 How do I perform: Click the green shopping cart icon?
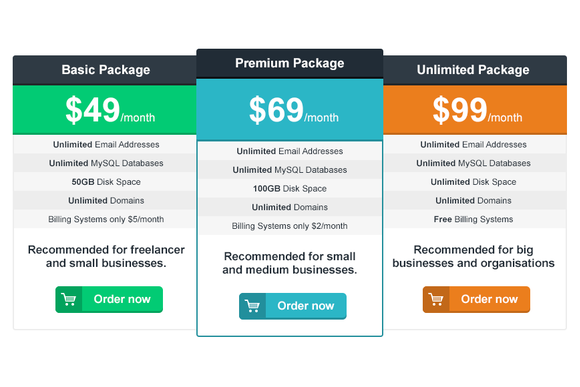tap(69, 299)
